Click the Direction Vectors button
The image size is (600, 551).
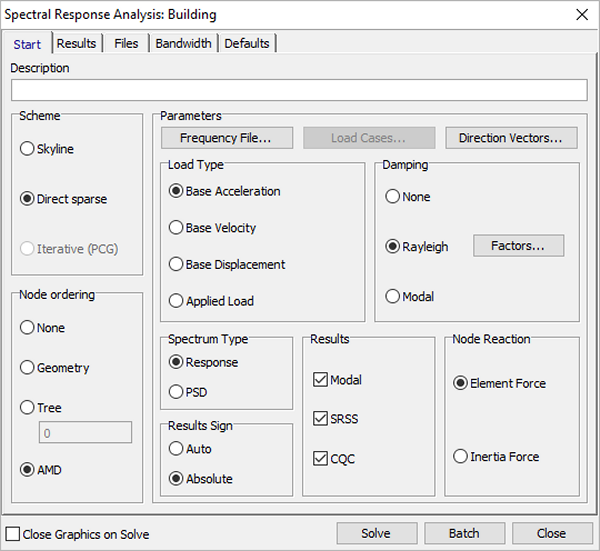pos(511,138)
